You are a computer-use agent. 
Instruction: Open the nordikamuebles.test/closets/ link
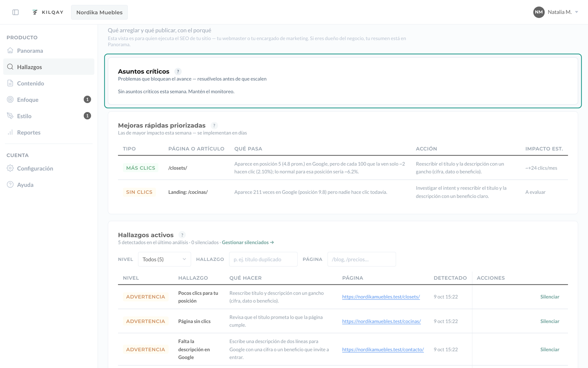pos(381,297)
